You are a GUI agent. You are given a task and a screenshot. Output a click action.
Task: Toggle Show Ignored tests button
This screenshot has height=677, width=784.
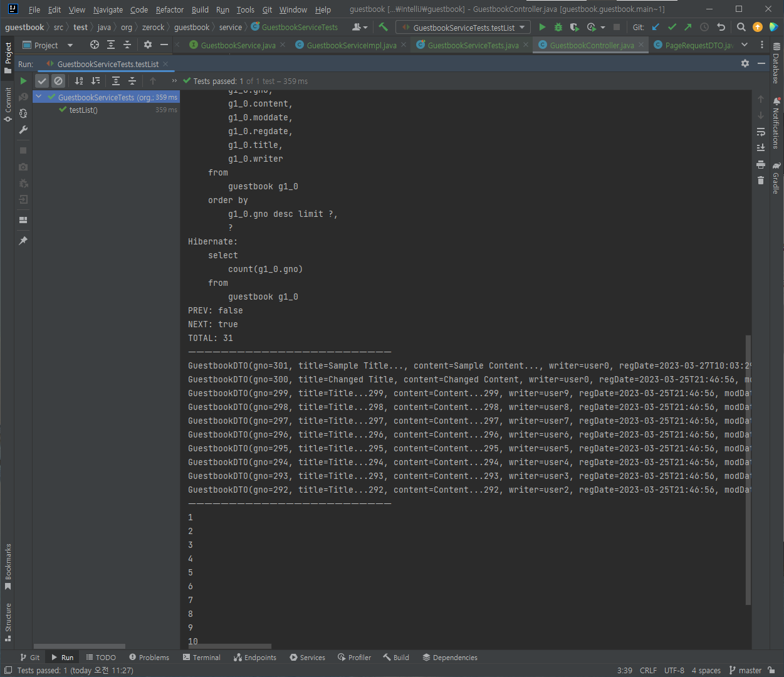[58, 81]
